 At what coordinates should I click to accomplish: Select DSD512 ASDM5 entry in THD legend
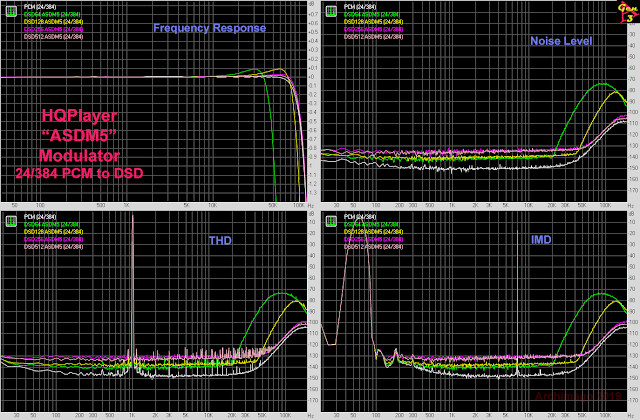(x=53, y=247)
